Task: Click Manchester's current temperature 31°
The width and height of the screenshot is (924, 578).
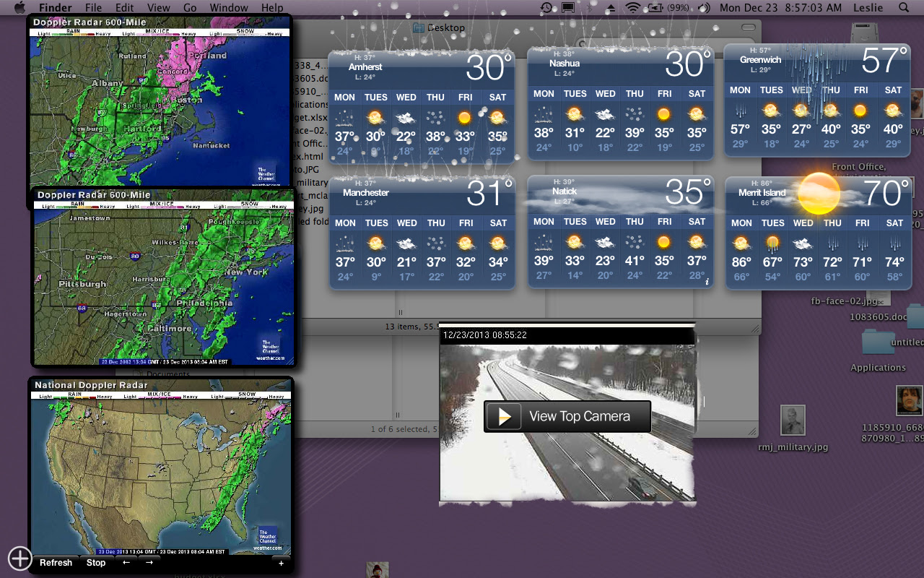Action: [489, 193]
